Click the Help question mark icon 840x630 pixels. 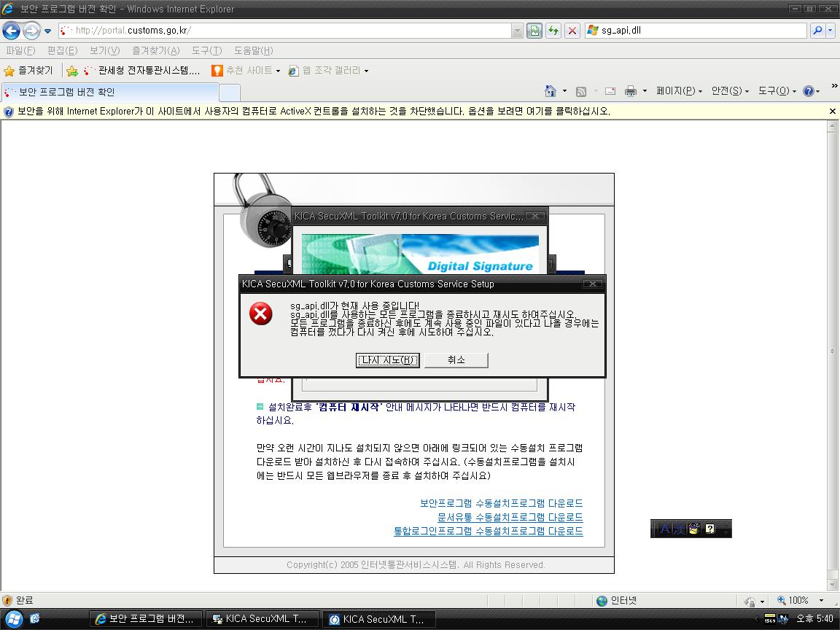(809, 91)
